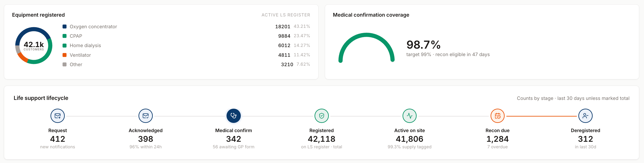The height and width of the screenshot is (163, 644).
Task: Click the Active on site count '41,806'
Action: pos(410,139)
